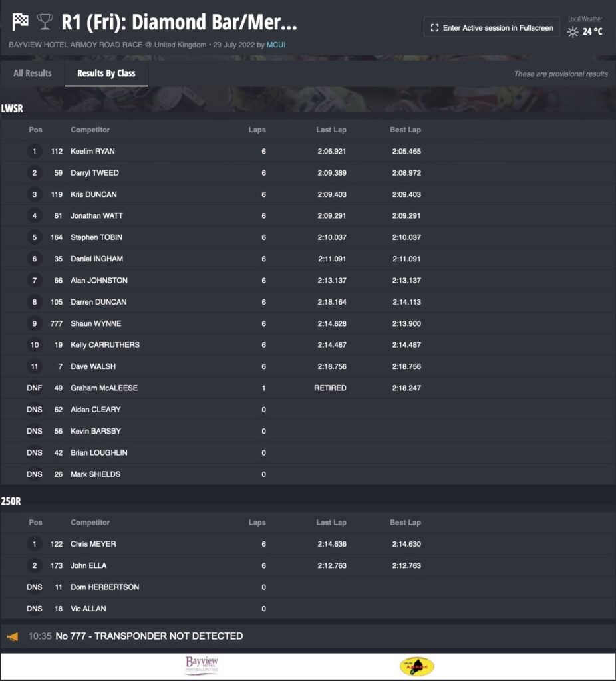This screenshot has width=616, height=681.
Task: Click LWSR table Best Lap header
Action: coord(405,130)
